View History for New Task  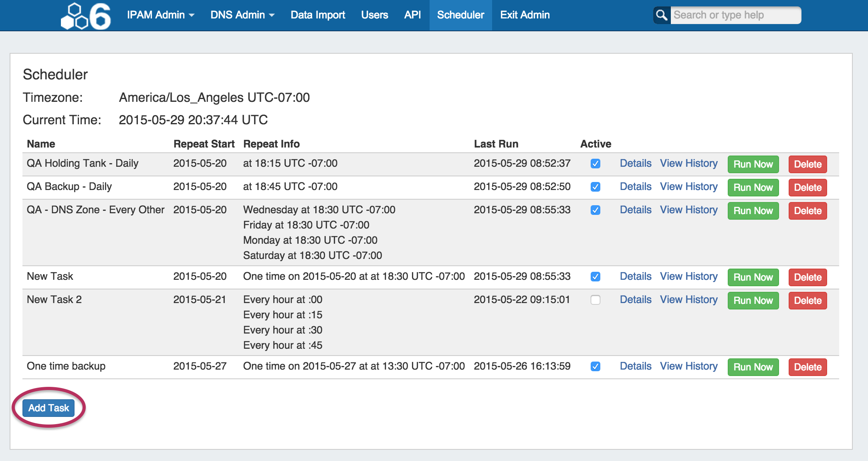(x=689, y=276)
